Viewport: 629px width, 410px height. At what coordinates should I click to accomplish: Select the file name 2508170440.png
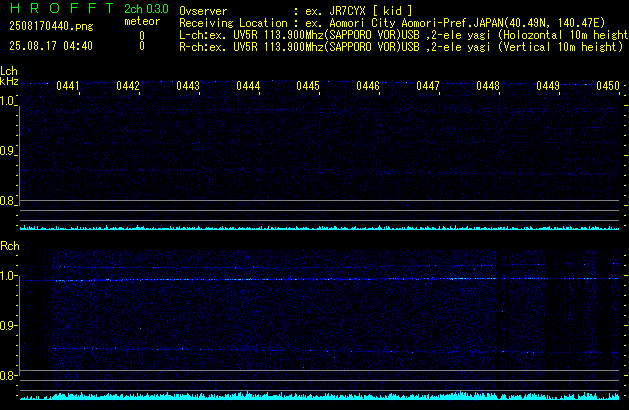(51, 26)
